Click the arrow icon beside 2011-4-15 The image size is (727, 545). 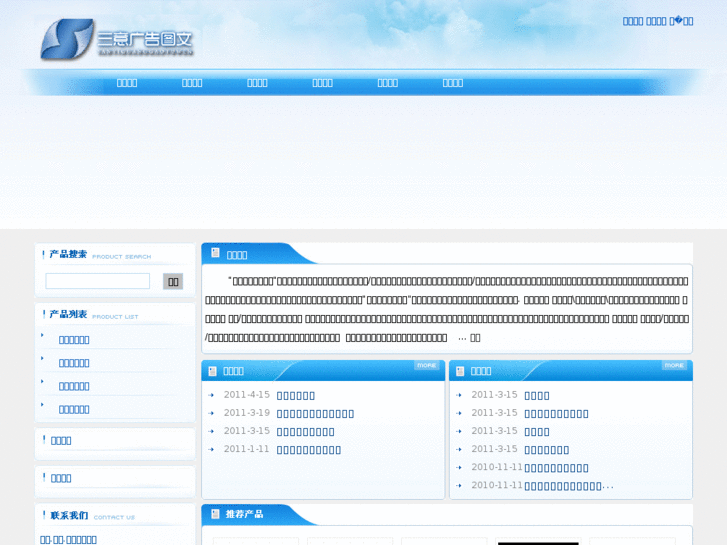211,395
